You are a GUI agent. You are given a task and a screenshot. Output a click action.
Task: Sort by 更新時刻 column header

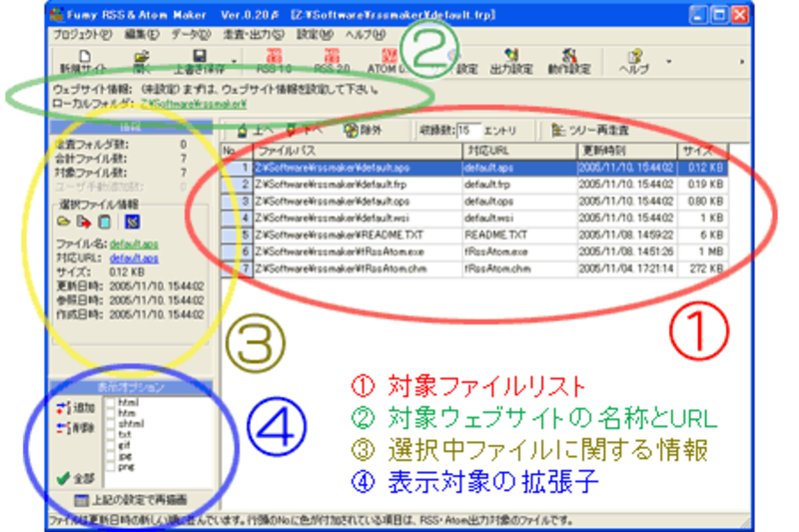tap(627, 151)
